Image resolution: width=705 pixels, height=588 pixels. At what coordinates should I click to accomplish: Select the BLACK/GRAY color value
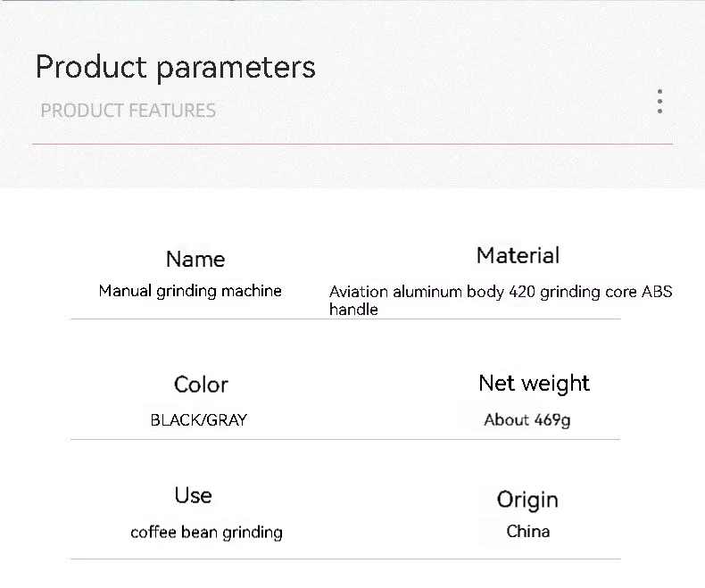(x=199, y=420)
